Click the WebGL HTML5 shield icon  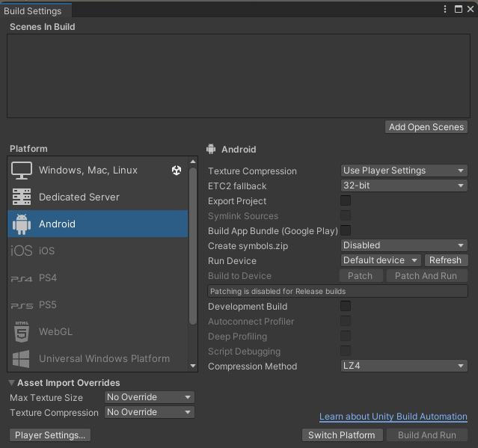click(22, 331)
